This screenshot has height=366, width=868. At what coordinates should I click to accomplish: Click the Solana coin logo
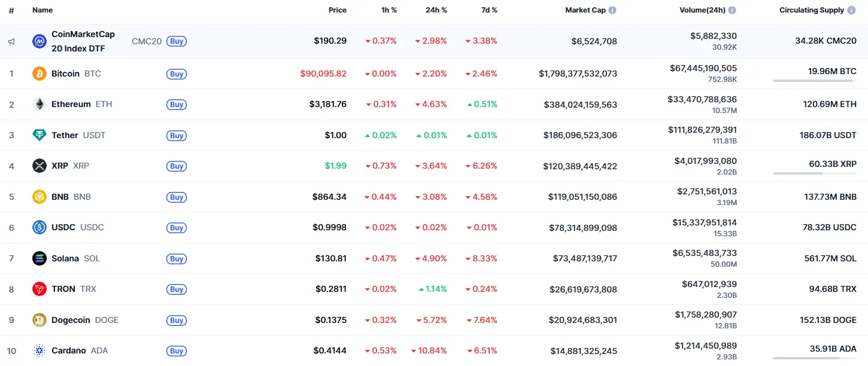[x=40, y=258]
